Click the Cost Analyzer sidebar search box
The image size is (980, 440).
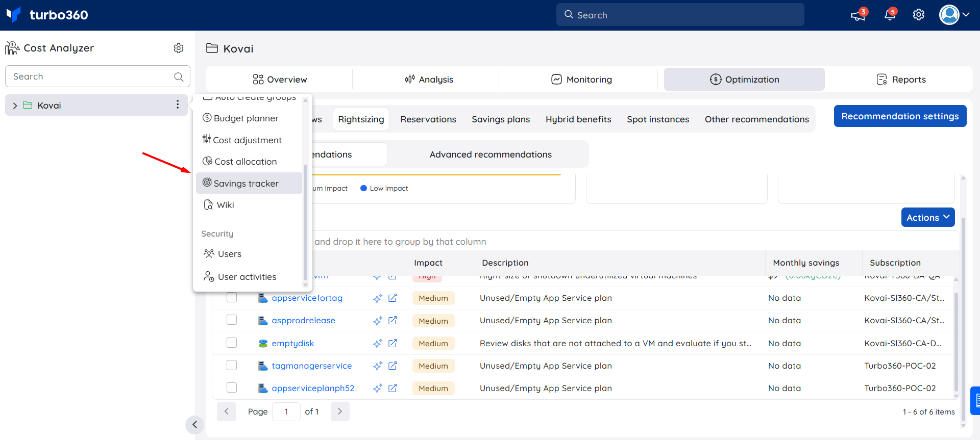(x=97, y=76)
